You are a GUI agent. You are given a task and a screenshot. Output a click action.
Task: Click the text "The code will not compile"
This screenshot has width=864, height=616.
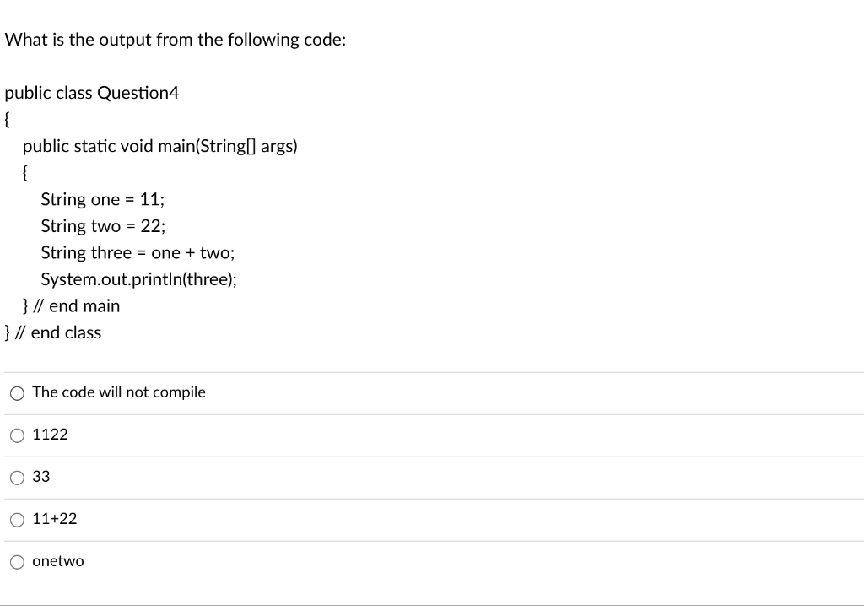coord(118,392)
